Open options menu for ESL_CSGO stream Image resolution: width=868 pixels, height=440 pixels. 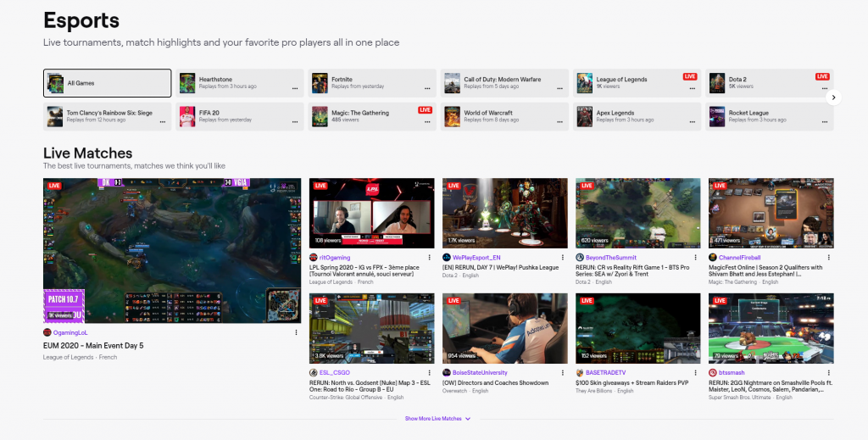coord(429,372)
